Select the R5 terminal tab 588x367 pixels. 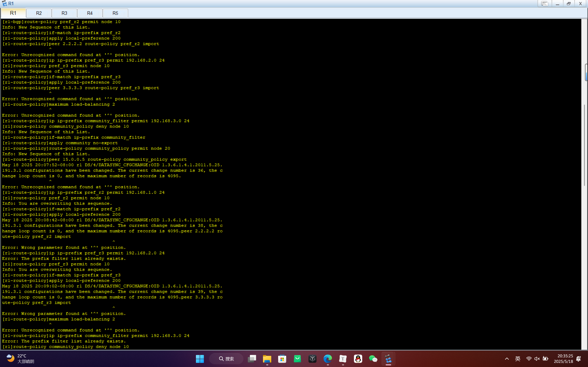[115, 13]
